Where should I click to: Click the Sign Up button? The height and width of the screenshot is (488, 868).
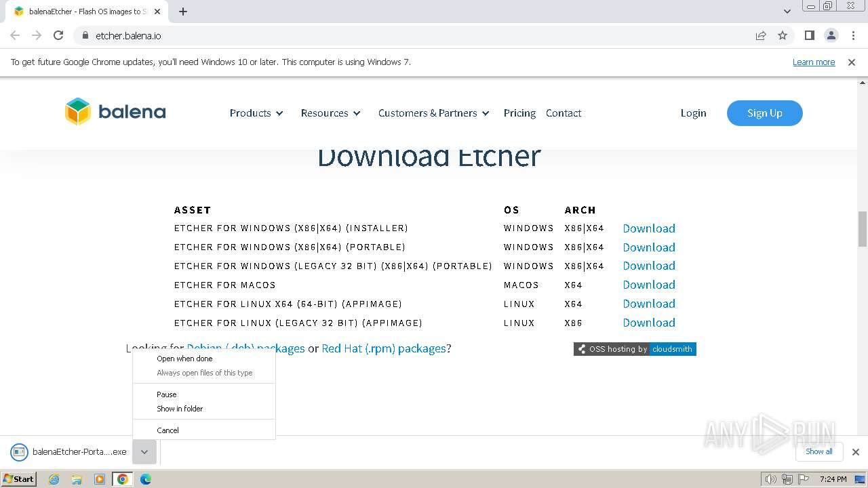(765, 113)
